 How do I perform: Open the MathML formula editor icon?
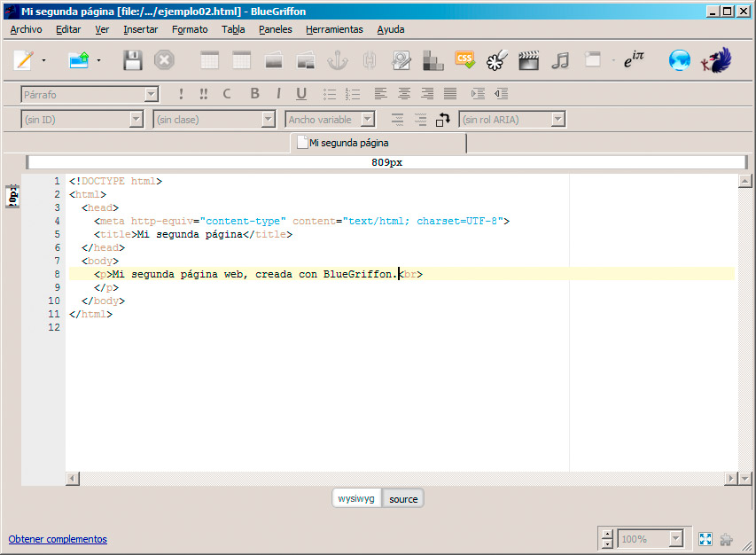pos(634,59)
